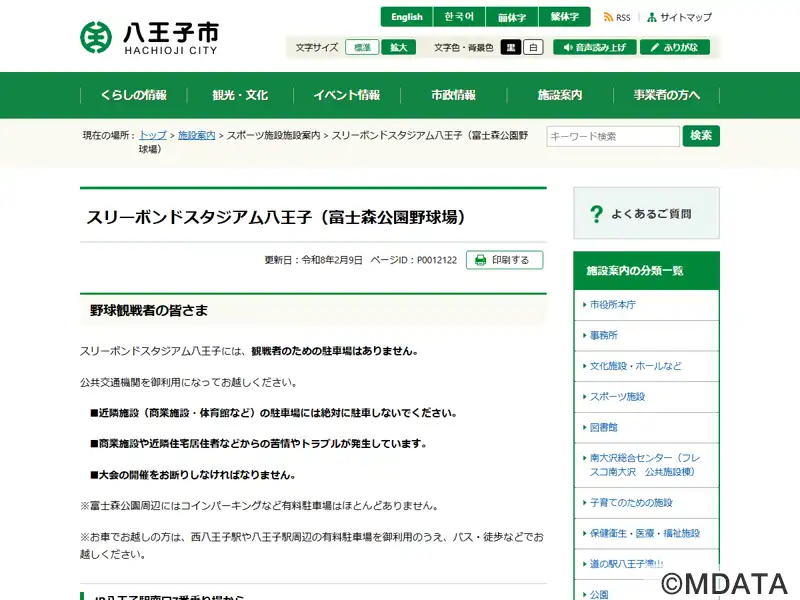The image size is (800, 600).
Task: Open the RSS feed icon
Action: pos(608,17)
